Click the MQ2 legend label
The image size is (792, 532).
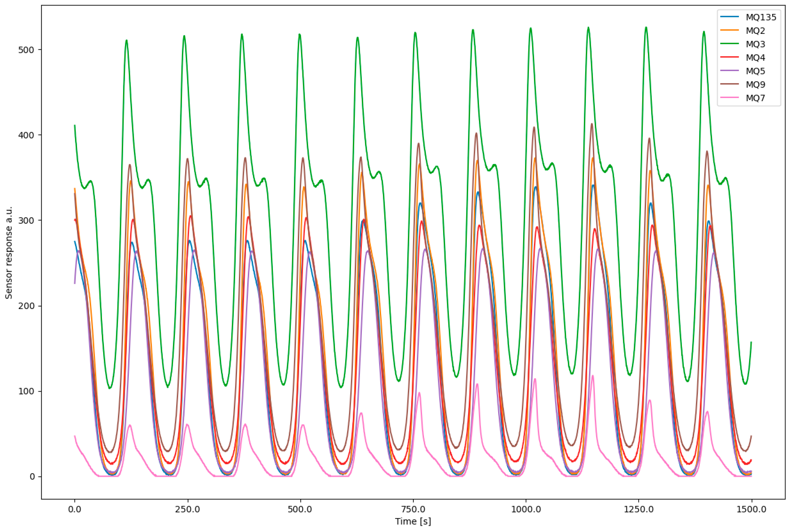[x=755, y=31]
